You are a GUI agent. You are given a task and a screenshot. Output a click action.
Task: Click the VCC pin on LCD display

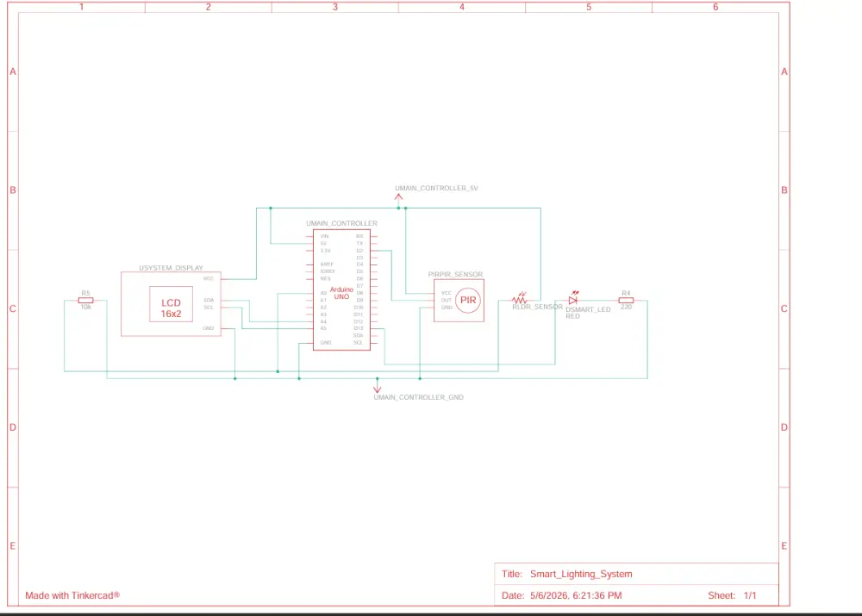pos(209,278)
